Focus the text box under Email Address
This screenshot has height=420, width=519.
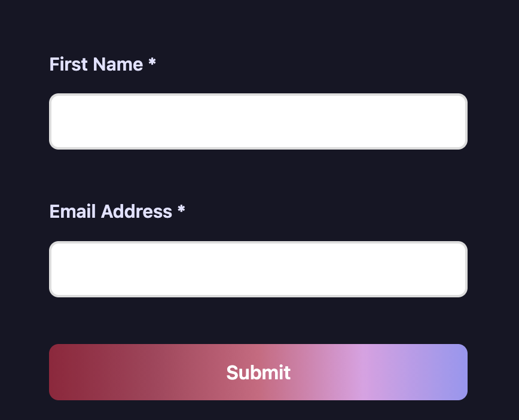tap(258, 269)
